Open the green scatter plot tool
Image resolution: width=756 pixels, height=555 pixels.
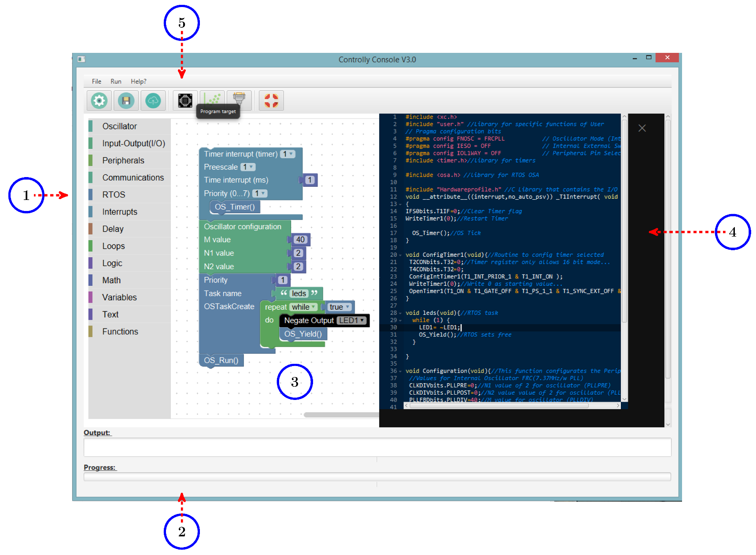pyautogui.click(x=212, y=99)
